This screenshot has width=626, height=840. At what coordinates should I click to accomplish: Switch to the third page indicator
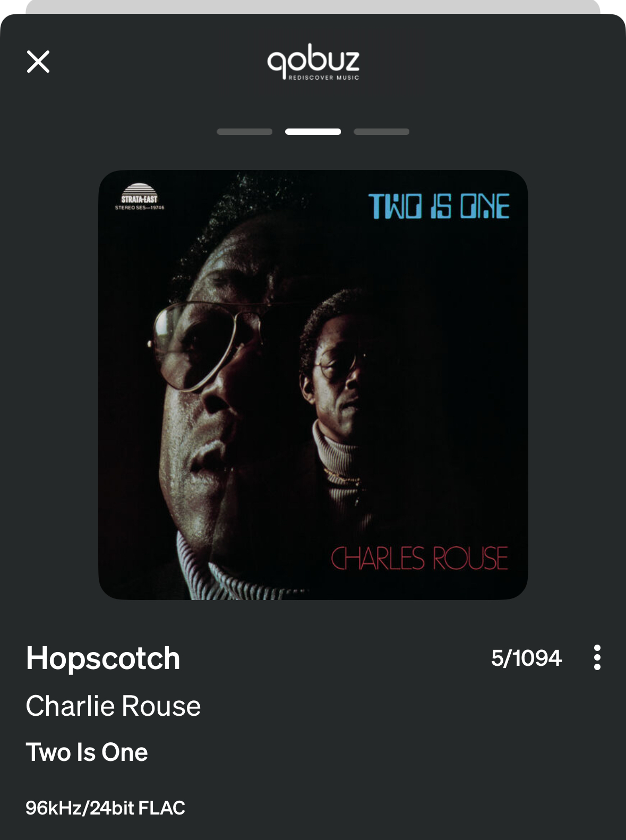[381, 132]
